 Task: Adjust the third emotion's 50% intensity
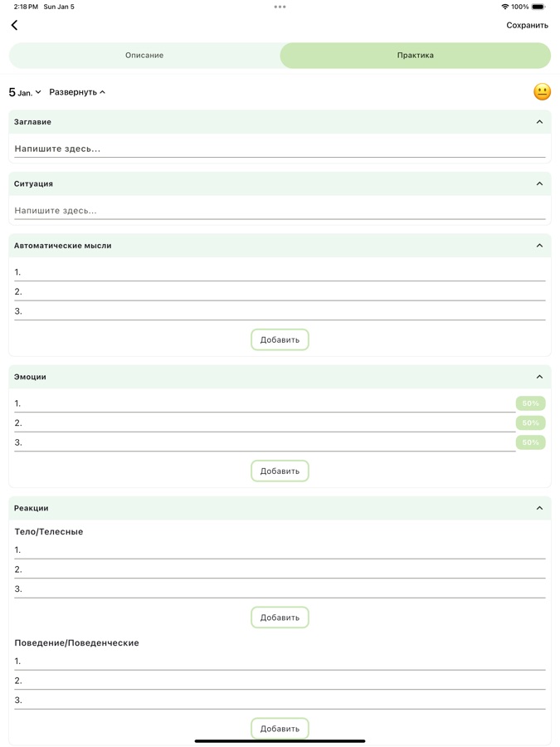click(x=530, y=442)
